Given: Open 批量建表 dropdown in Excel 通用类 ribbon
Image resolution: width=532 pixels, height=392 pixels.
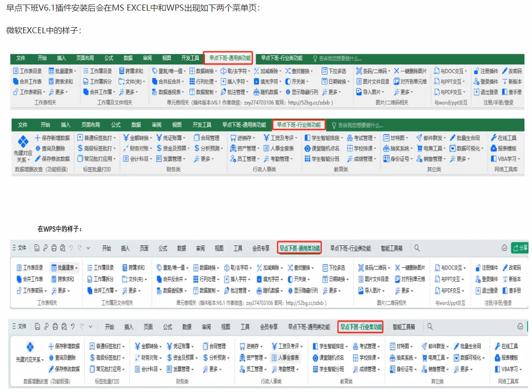Looking at the screenshot, I should click(62, 71).
